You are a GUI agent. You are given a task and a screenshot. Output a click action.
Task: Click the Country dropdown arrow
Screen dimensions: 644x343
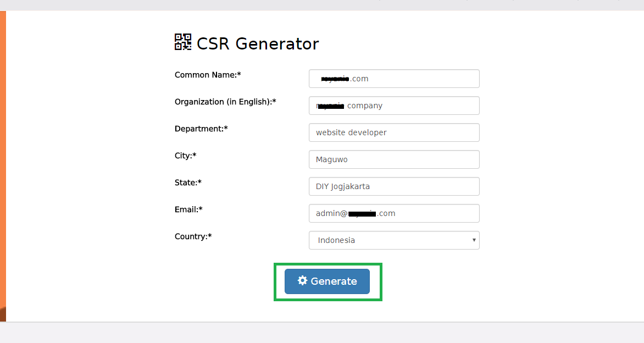474,240
